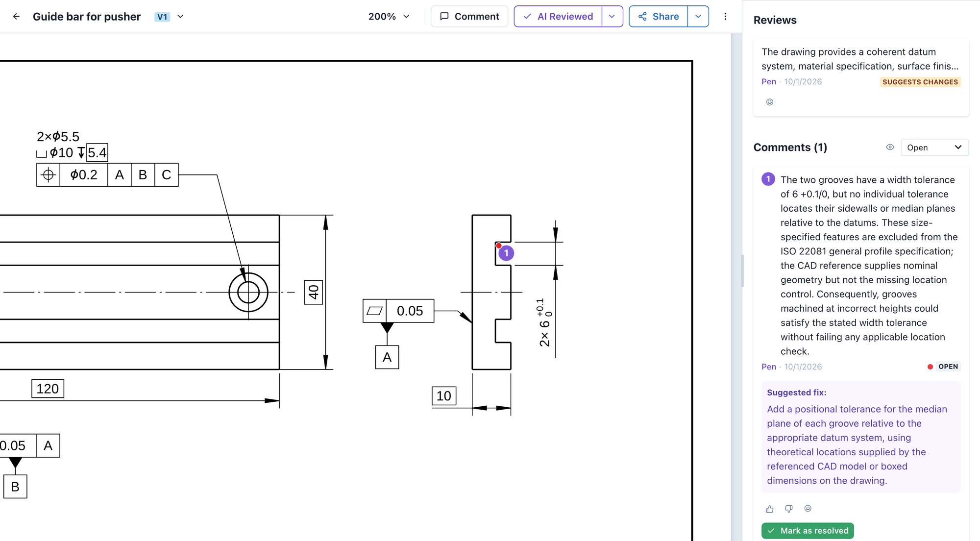Add emoji reaction to the review summary
Screen dimensions: 980x541
770,102
